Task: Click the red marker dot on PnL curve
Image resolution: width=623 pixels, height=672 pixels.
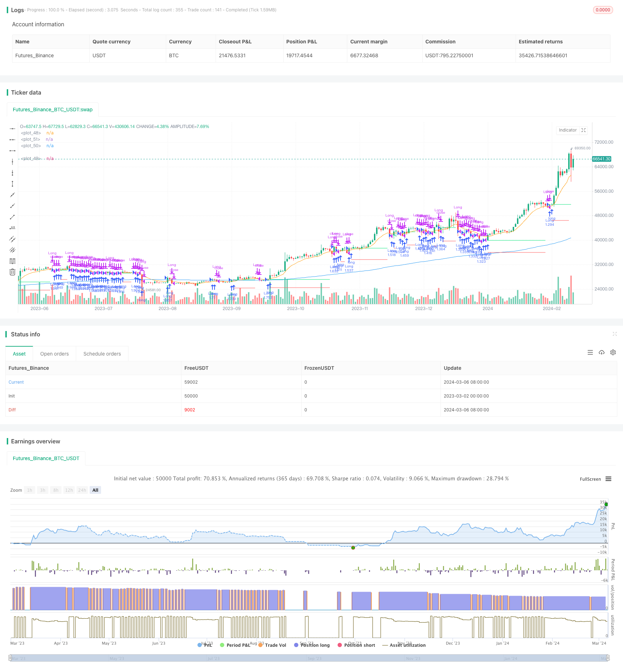Action: 353,548
